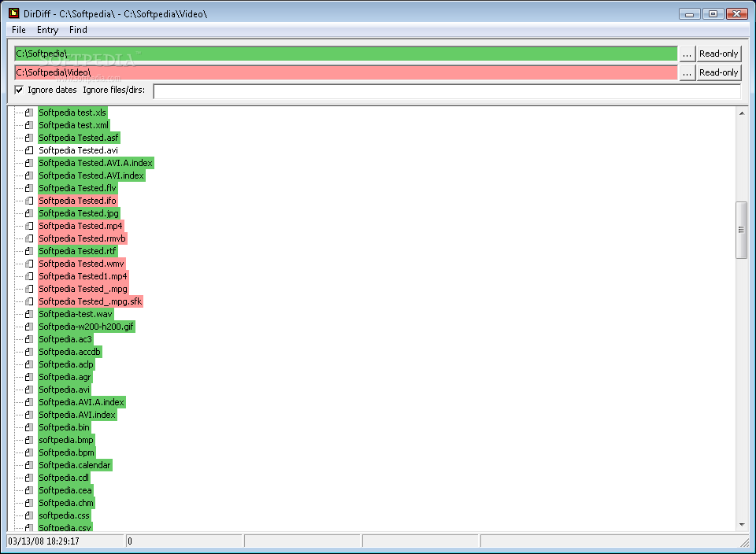This screenshot has height=554, width=756.
Task: Click the file icon beside Softpedia test.xml
Action: [29, 125]
